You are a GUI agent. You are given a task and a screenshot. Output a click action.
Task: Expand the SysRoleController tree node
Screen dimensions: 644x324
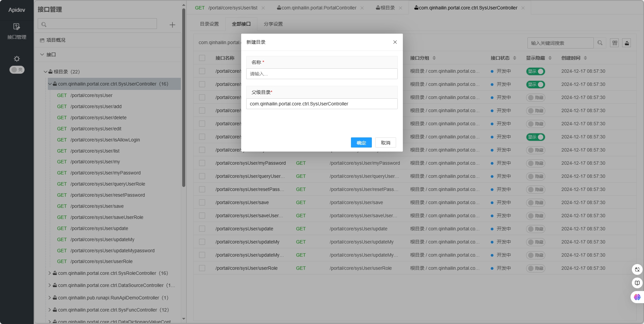[x=50, y=273]
